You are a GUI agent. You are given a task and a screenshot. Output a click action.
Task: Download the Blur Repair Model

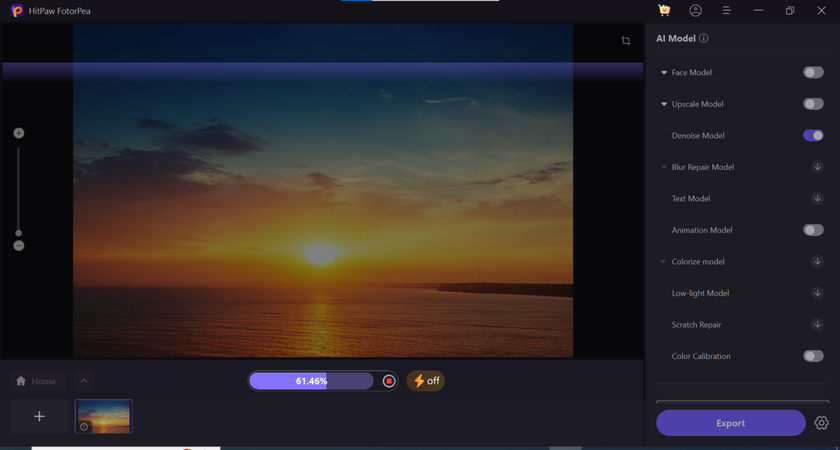[x=818, y=167]
